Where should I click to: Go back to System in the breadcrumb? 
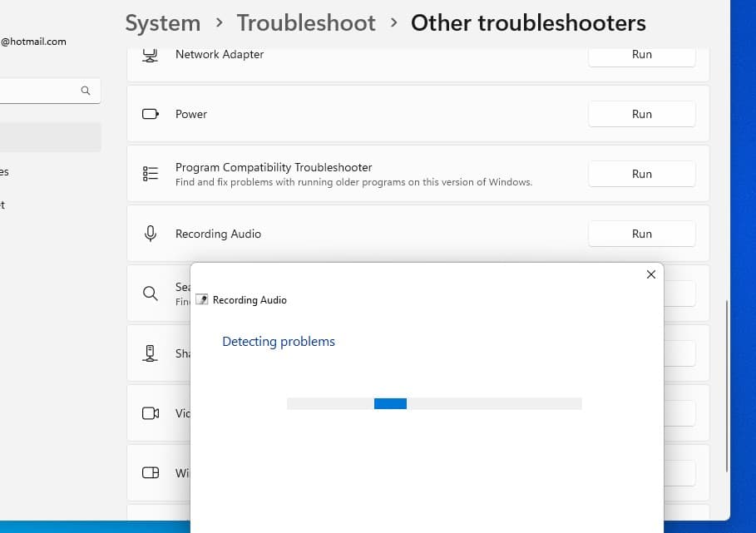[163, 23]
